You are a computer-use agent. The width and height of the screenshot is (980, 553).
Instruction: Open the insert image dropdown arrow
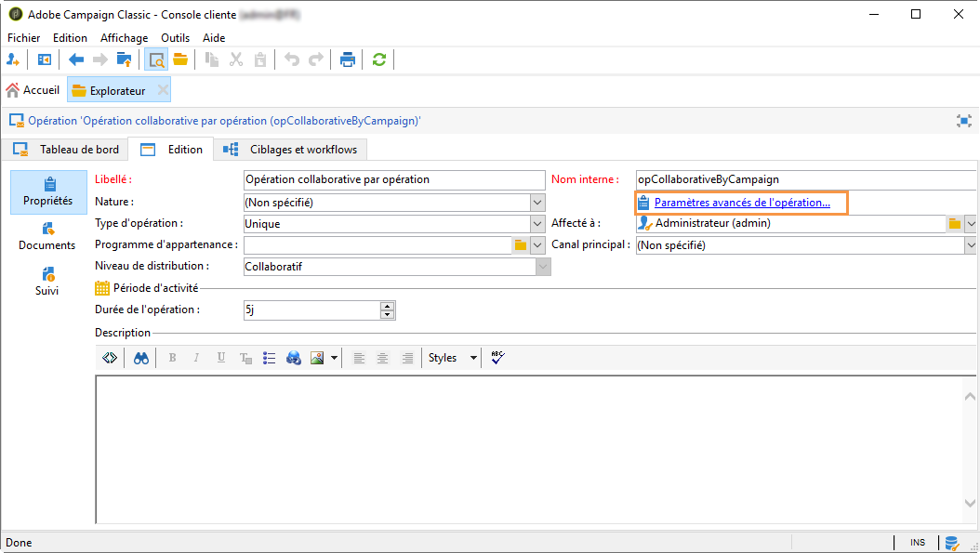[334, 358]
